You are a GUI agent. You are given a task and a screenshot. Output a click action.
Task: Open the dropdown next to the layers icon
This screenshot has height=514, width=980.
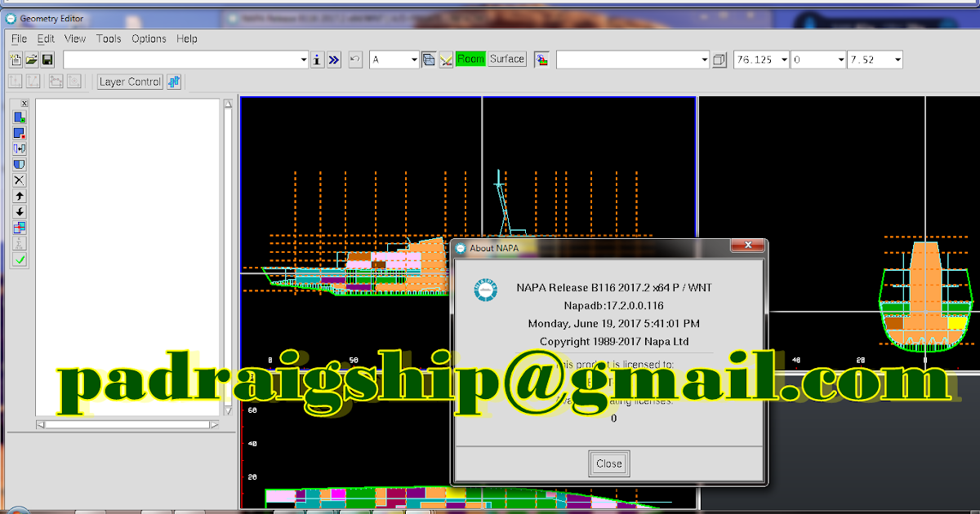(x=704, y=60)
